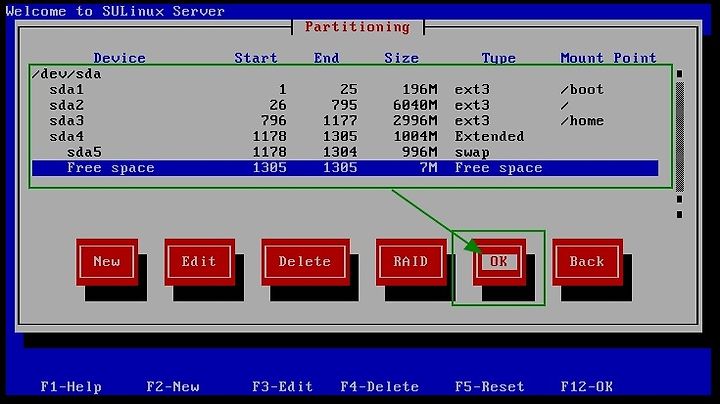The height and width of the screenshot is (404, 720).
Task: Click the Type column header
Action: (x=499, y=58)
